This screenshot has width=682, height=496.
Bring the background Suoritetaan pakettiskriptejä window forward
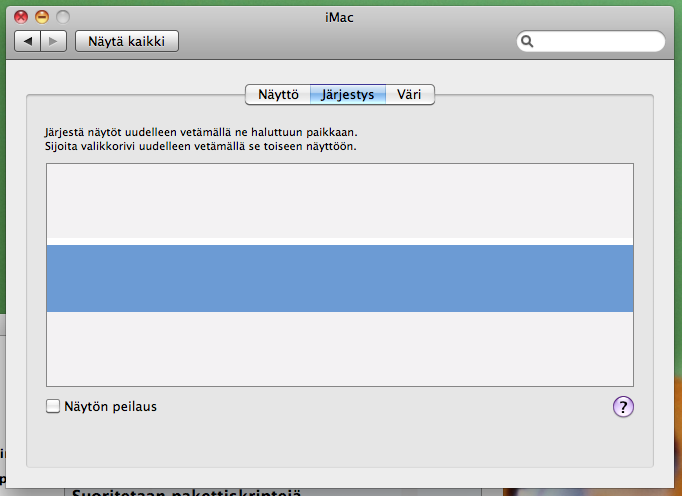[x=270, y=492]
